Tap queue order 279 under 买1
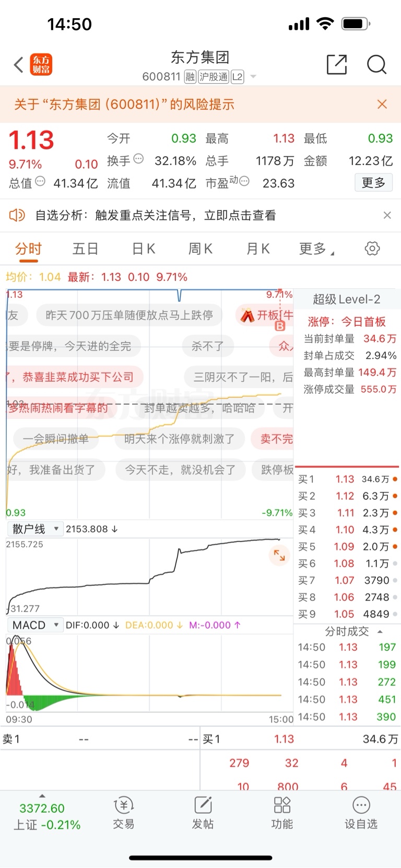Screen dimensions: 401x868 239,763
